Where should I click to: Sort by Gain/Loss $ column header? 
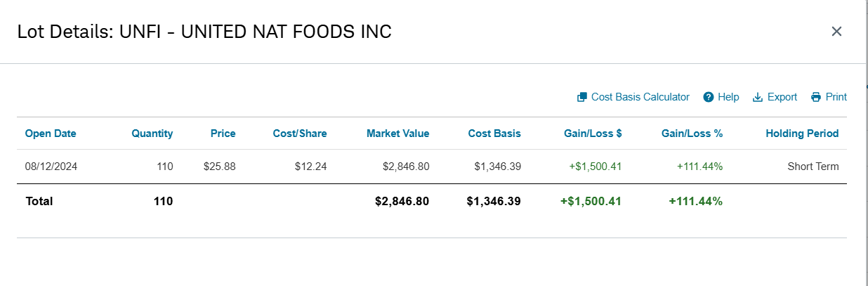tap(593, 134)
